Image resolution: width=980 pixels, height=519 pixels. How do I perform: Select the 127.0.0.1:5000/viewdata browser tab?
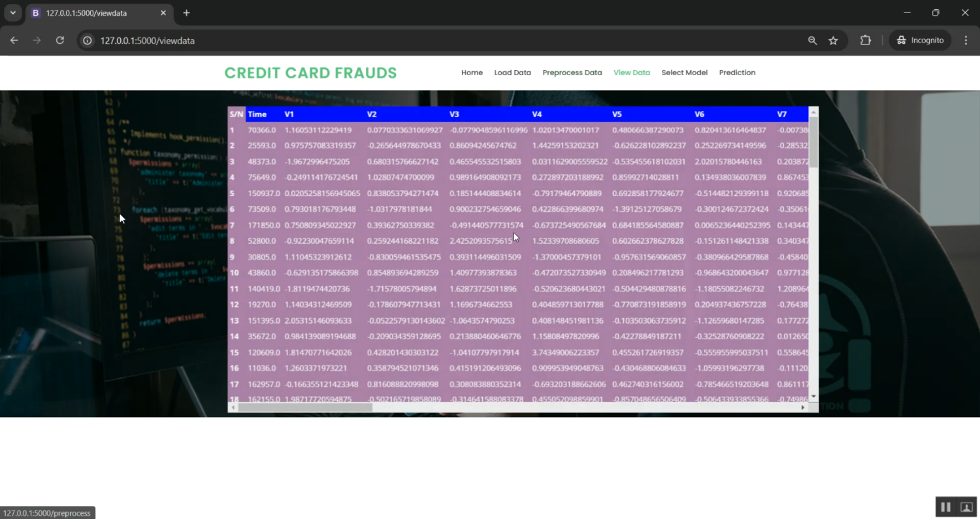[x=99, y=13]
